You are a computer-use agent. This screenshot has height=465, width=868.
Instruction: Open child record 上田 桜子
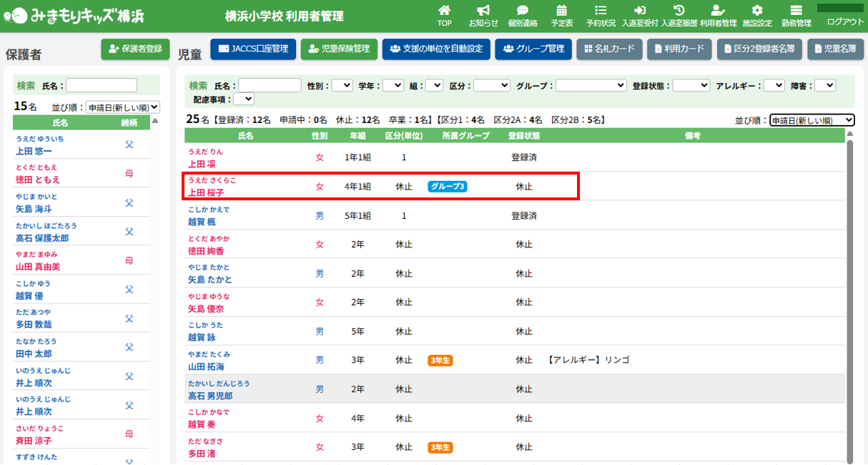tap(206, 192)
